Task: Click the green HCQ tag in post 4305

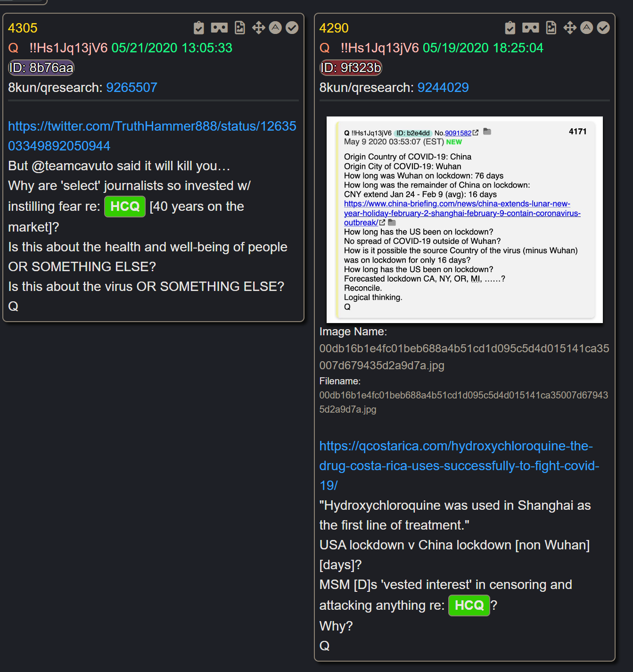Action: pos(125,207)
